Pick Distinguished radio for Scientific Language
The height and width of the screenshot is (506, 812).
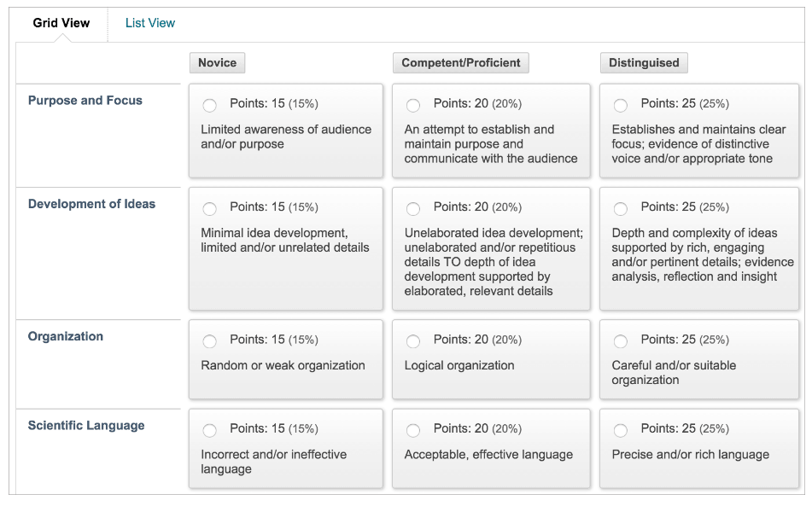621,430
